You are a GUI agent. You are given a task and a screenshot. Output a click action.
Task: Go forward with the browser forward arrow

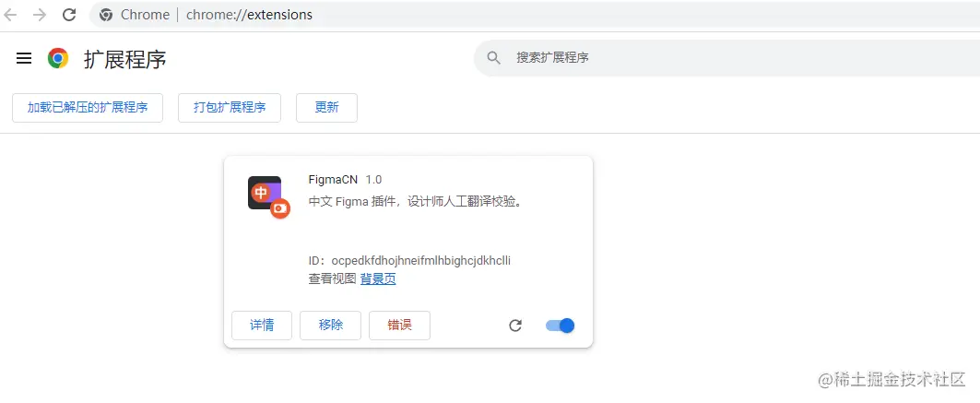(40, 15)
